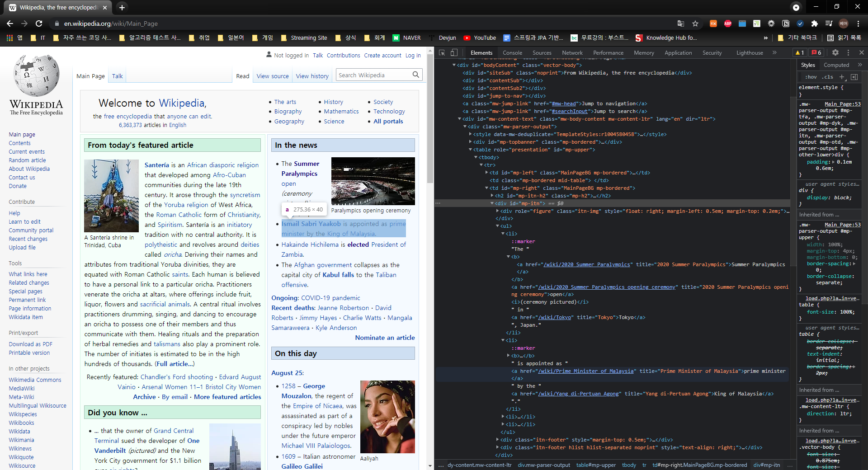
Task: Click the Wikipedia globe logo
Action: pyautogui.click(x=36, y=75)
